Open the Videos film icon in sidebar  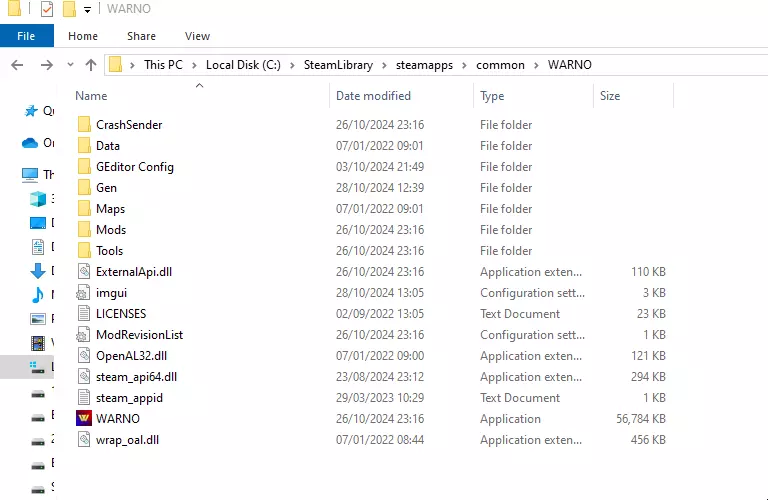click(x=38, y=343)
